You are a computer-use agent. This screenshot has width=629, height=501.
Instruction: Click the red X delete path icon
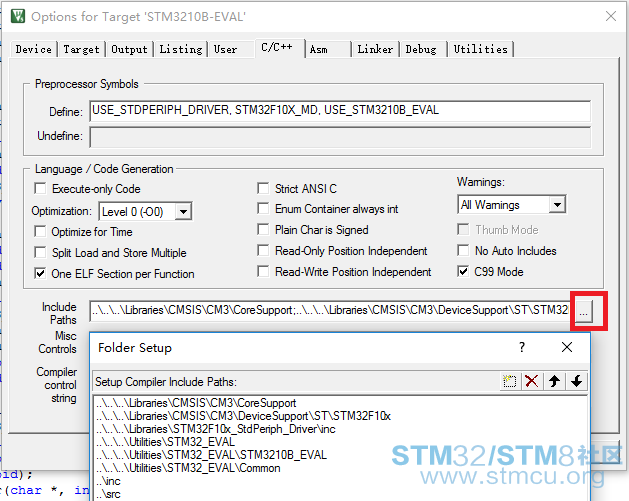click(x=532, y=381)
